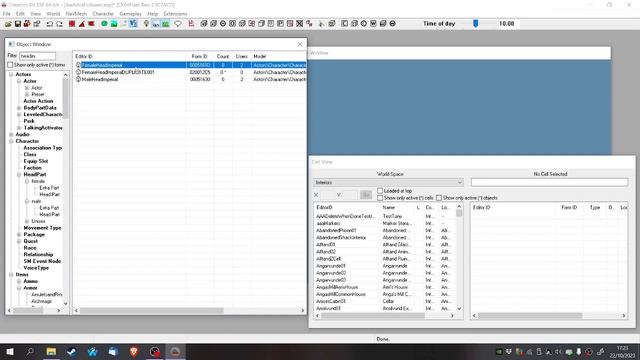Click the solid red square toolbar icon
The image size is (640, 360).
pos(72,24)
